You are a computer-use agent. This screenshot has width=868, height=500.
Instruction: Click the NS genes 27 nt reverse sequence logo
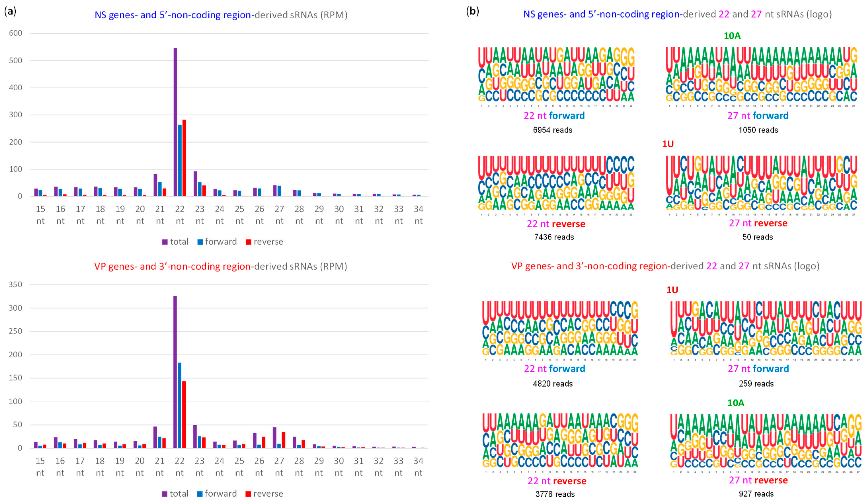pyautogui.click(x=761, y=183)
